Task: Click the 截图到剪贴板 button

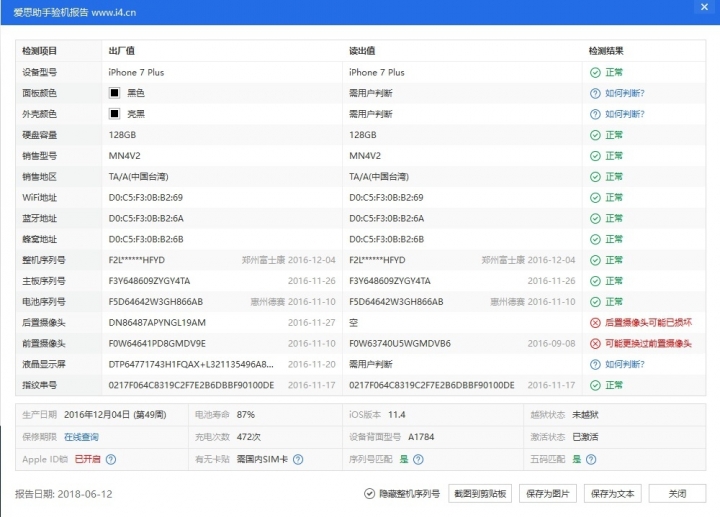Action: pyautogui.click(x=480, y=494)
